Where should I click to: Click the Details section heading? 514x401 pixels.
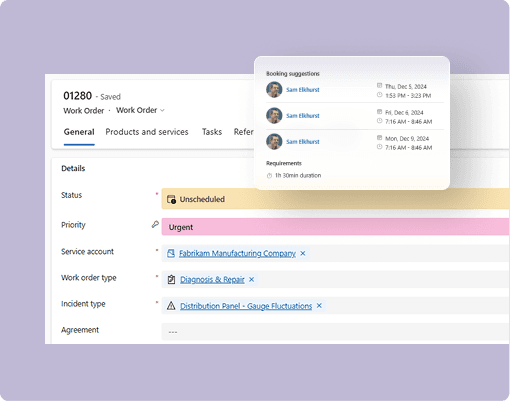pyautogui.click(x=73, y=168)
